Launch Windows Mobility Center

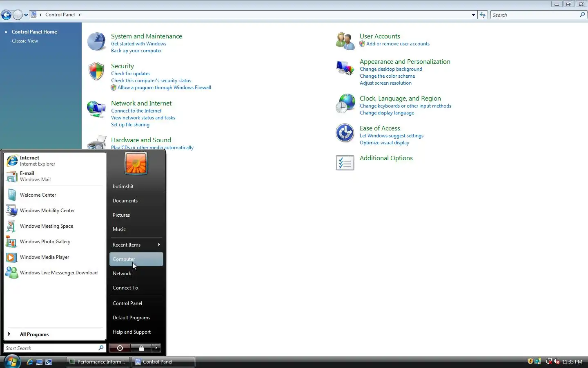point(55,211)
